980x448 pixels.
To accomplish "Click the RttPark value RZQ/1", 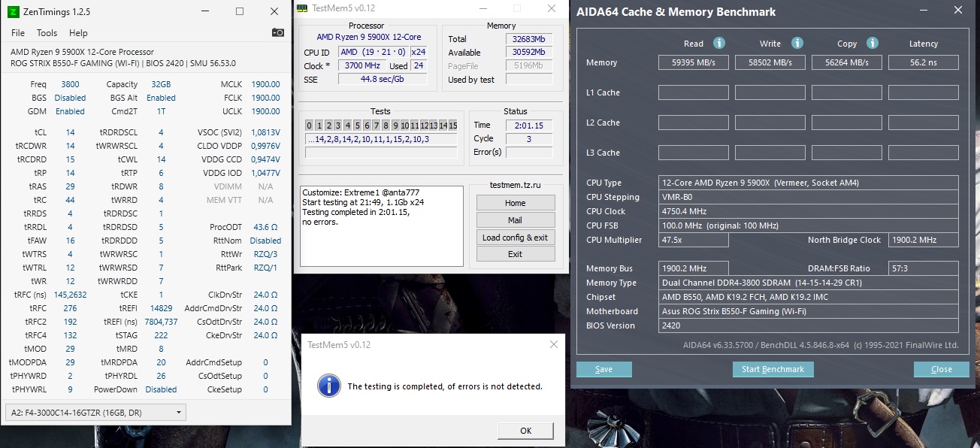I will pos(265,268).
